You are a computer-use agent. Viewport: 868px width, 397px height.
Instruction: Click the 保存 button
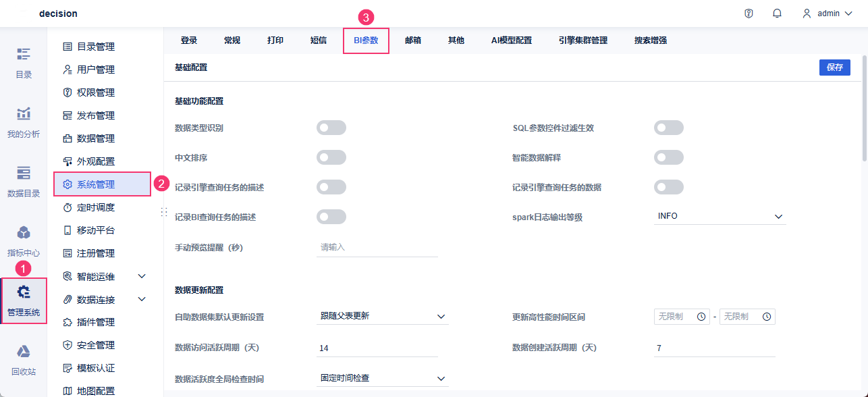point(834,68)
